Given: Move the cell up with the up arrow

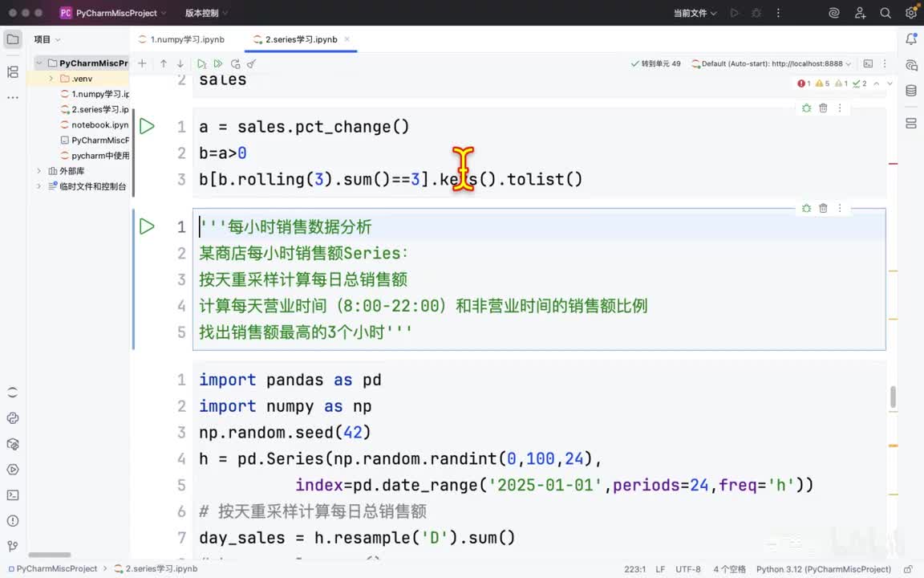Looking at the screenshot, I should click(x=164, y=63).
